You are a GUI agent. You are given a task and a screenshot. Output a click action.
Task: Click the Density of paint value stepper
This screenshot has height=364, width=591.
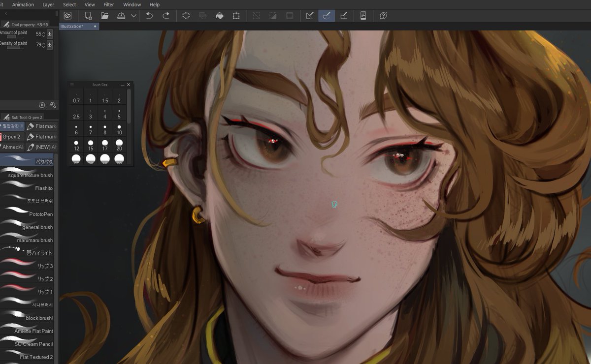pos(43,45)
